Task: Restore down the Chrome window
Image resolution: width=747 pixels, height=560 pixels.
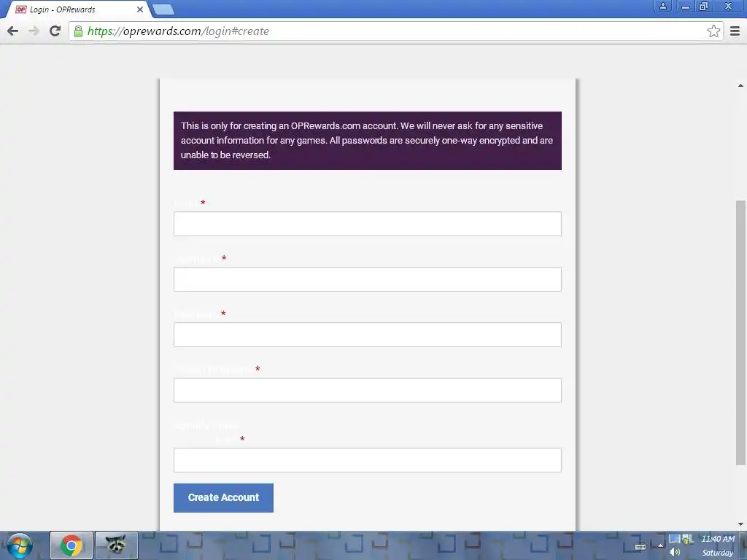Action: coord(704,6)
